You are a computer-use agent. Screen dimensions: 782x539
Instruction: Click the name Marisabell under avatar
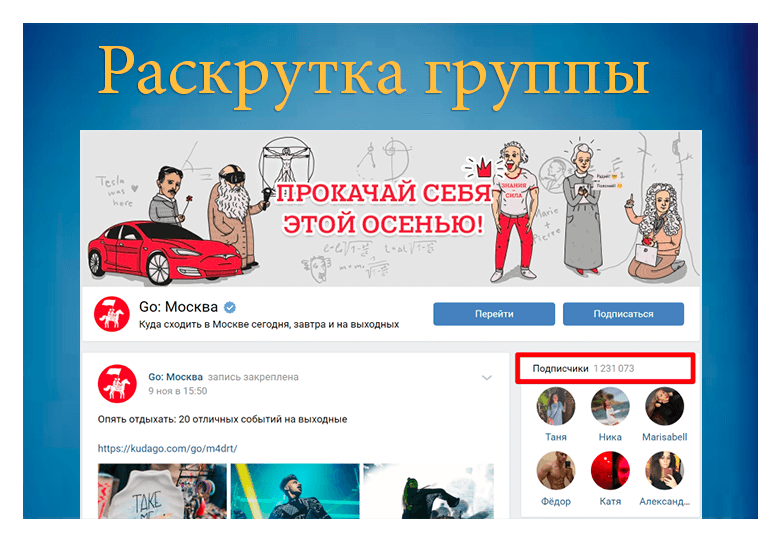664,437
